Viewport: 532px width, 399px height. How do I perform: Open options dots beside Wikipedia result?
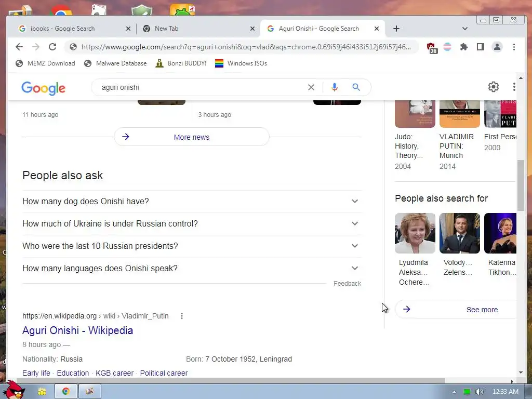pos(182,316)
